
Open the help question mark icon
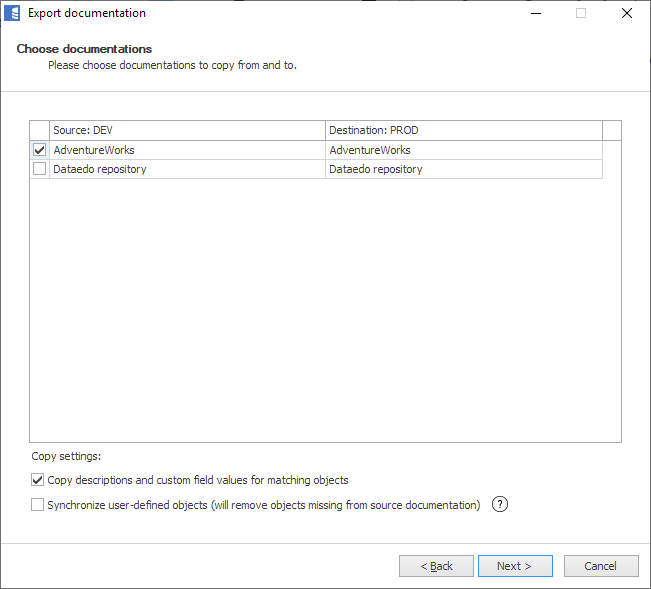(500, 505)
